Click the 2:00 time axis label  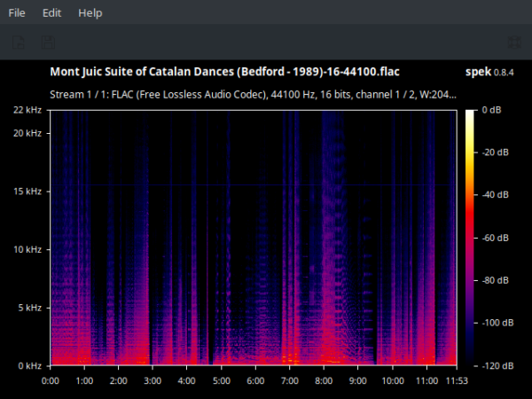coord(119,380)
